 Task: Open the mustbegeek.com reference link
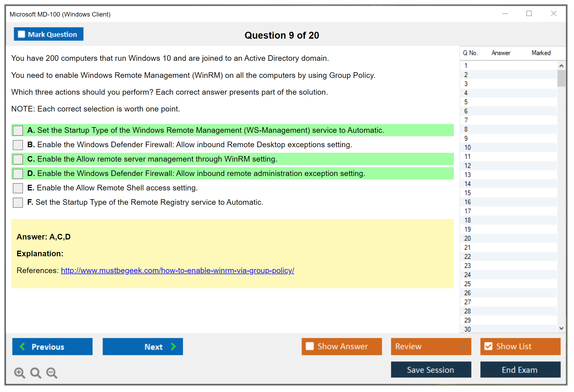click(177, 270)
